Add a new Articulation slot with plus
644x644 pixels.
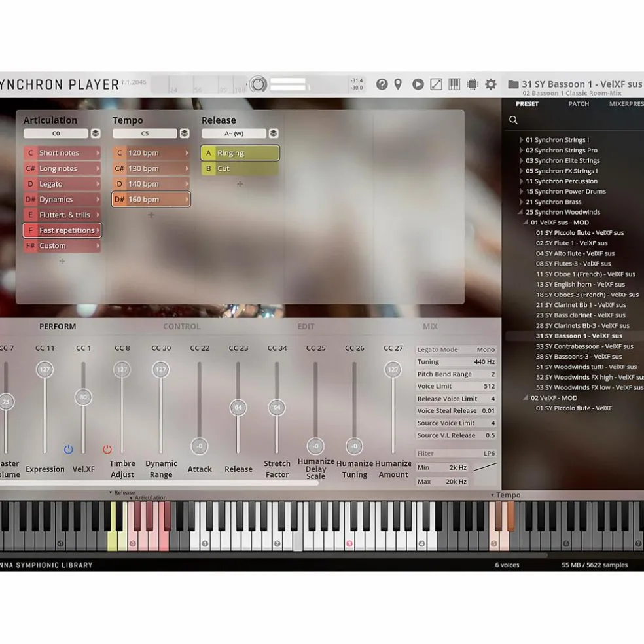[x=62, y=261]
